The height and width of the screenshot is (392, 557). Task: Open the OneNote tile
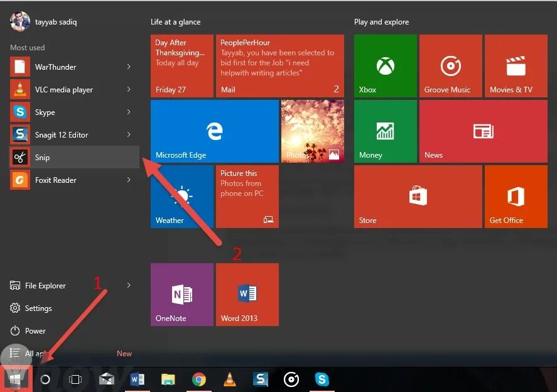[x=182, y=295]
